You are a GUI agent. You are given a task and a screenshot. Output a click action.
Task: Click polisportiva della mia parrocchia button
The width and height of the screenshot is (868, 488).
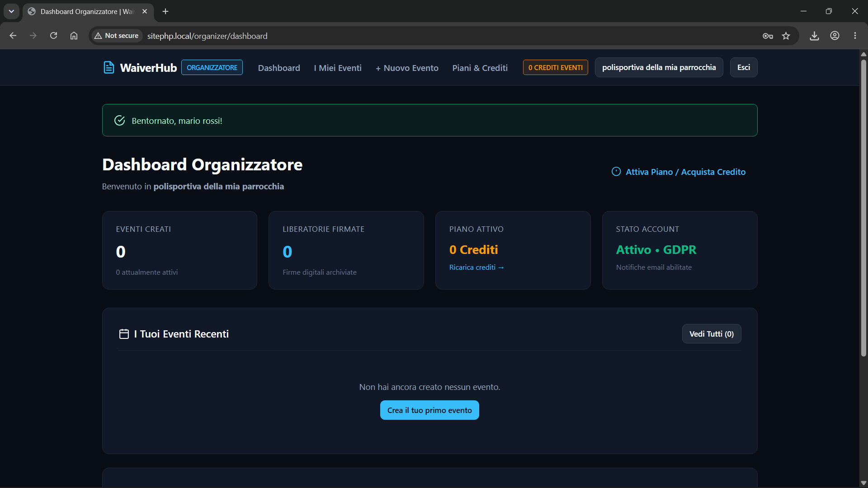pyautogui.click(x=659, y=67)
